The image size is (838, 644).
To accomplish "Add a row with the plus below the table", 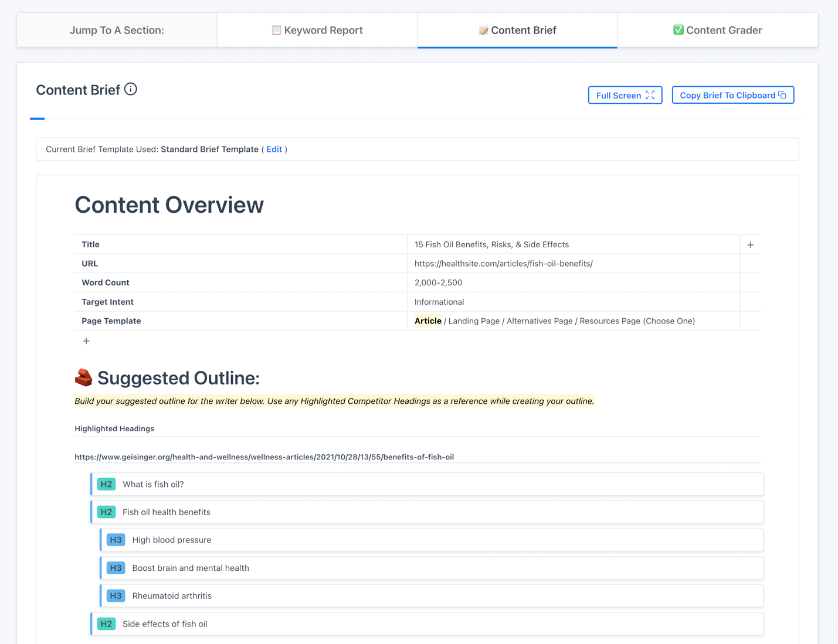I will click(86, 341).
